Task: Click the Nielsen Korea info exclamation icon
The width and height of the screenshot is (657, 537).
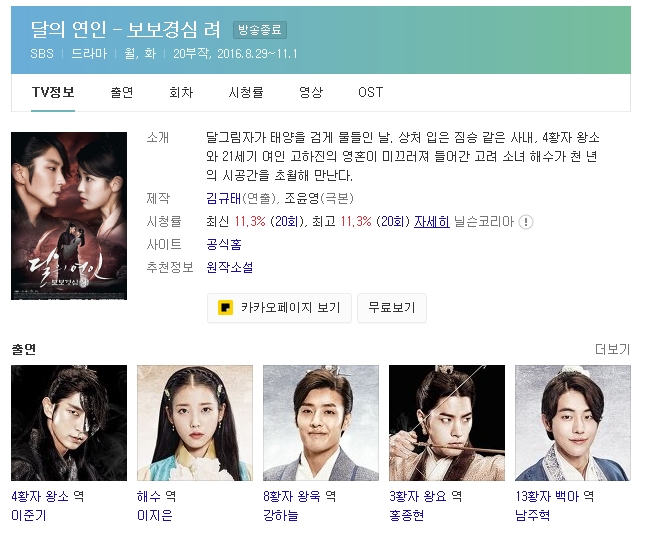Action: pos(525,222)
